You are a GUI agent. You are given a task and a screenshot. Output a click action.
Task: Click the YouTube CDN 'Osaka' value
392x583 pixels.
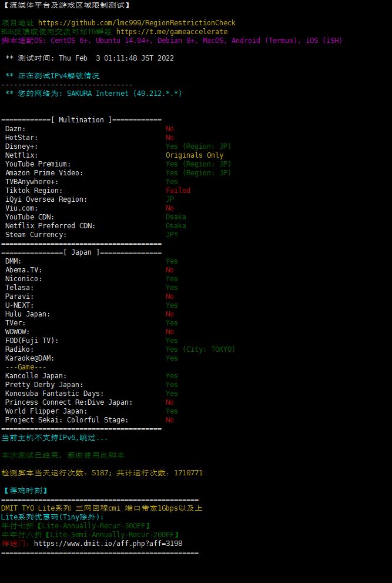coord(176,217)
